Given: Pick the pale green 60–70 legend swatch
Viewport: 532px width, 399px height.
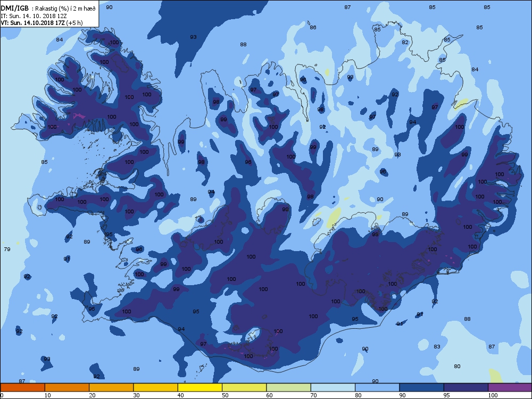Looking at the screenshot, I should click(x=289, y=387).
